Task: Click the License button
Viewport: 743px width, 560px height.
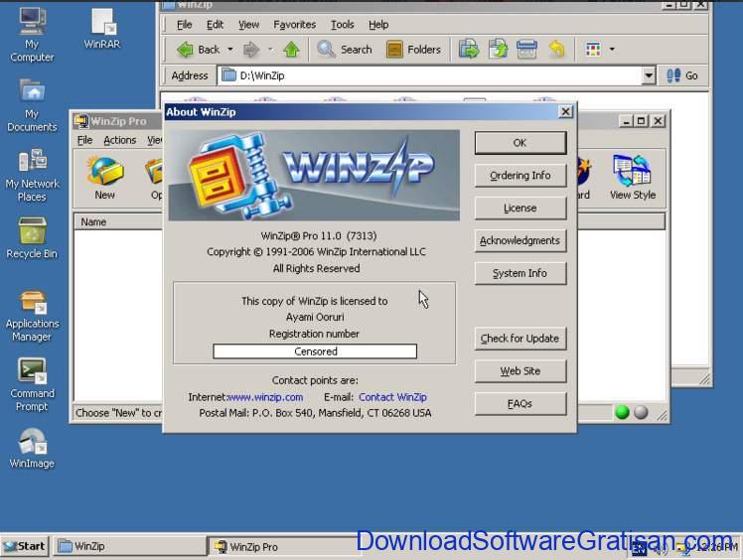Action: (x=520, y=209)
